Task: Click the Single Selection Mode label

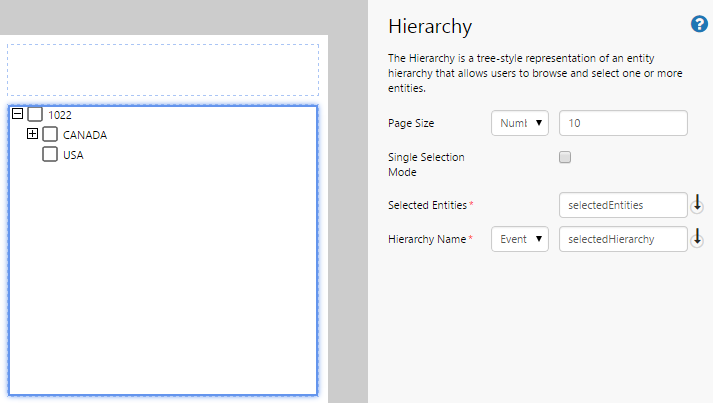Action: click(426, 165)
